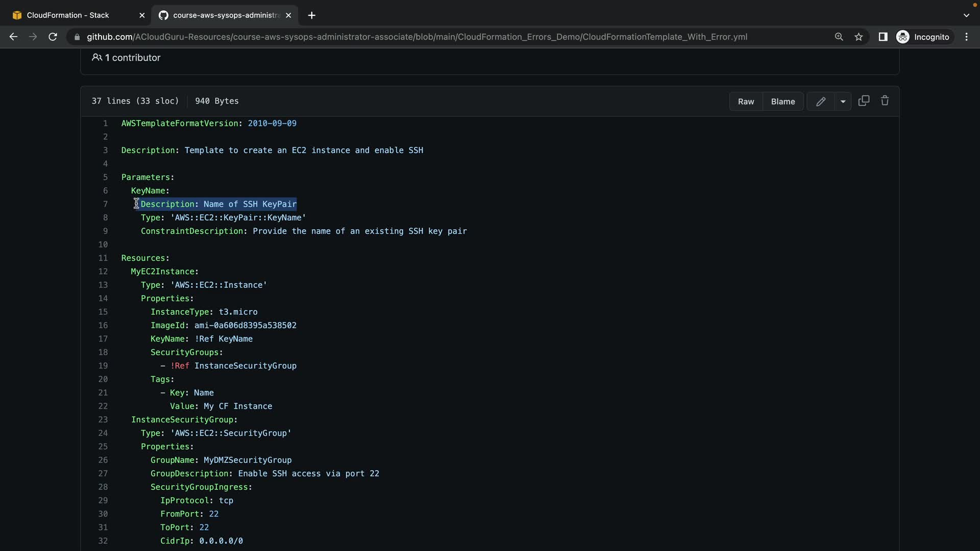This screenshot has width=980, height=551.
Task: Open Chrome three-dot menu
Action: point(966,37)
